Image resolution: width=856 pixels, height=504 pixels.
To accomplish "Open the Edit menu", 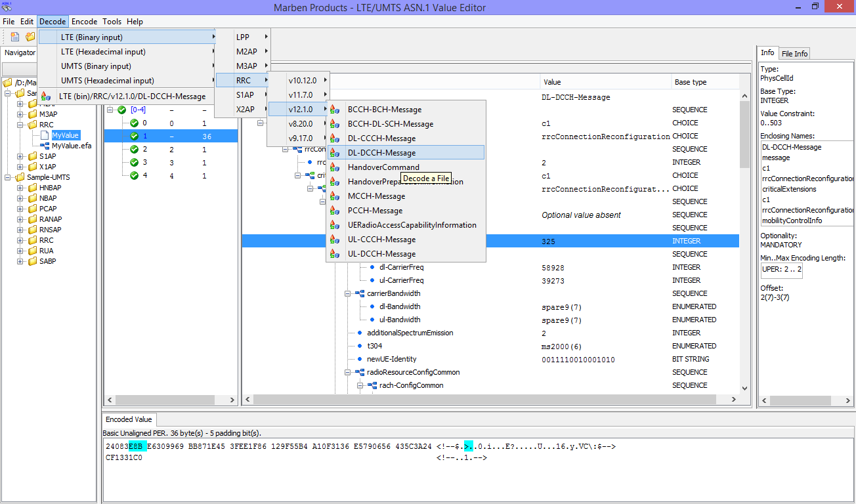I will point(27,22).
